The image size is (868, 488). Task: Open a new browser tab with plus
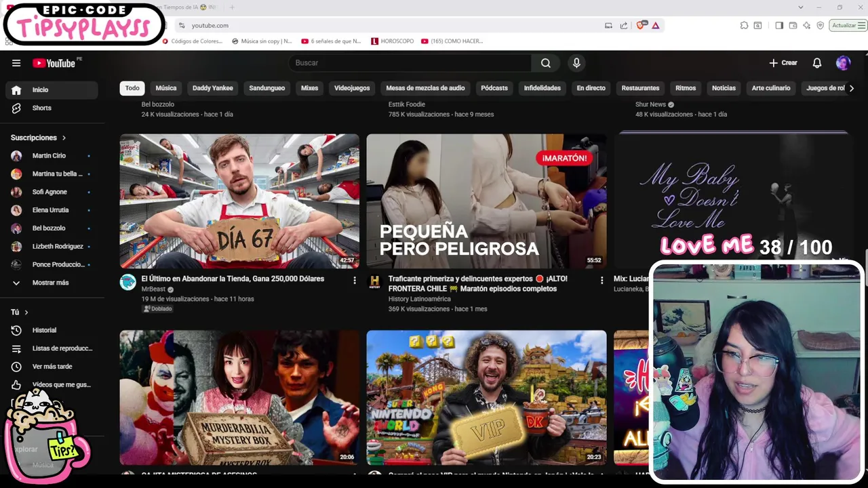pos(231,7)
